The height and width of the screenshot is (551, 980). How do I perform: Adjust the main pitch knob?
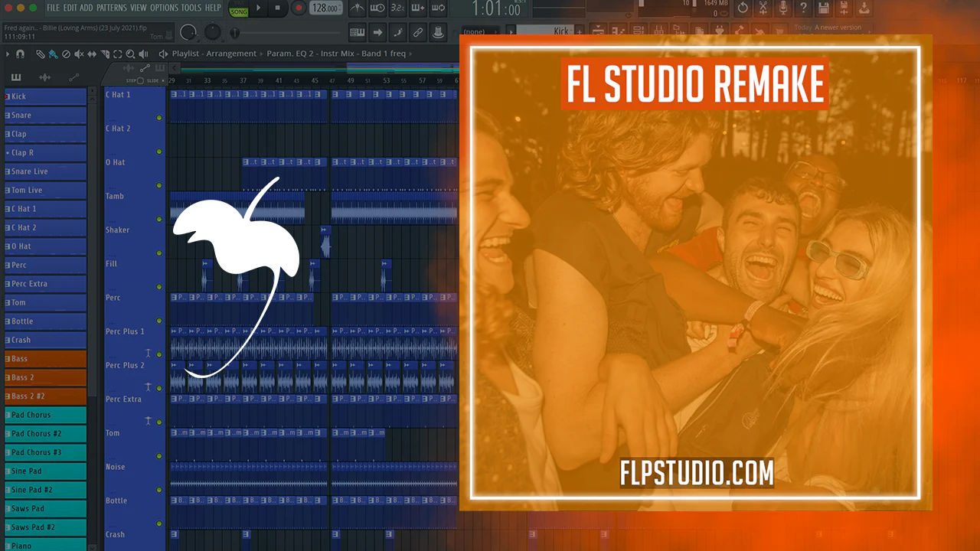(x=213, y=33)
